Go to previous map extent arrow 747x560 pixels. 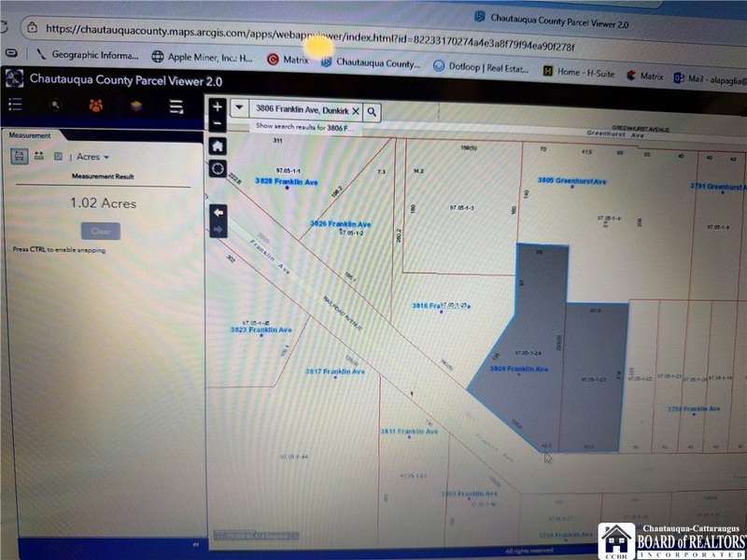tap(218, 212)
